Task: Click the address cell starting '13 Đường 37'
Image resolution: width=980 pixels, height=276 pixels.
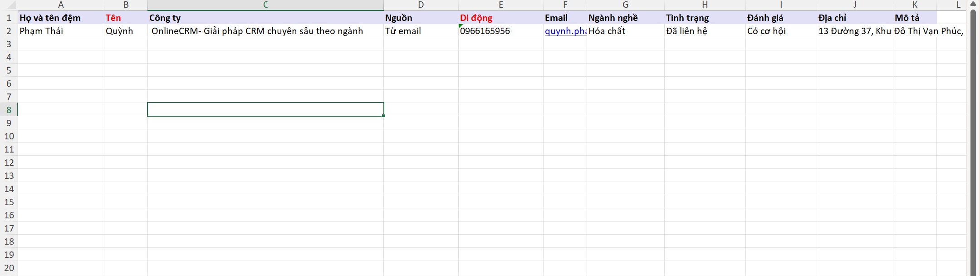Action: (854, 31)
